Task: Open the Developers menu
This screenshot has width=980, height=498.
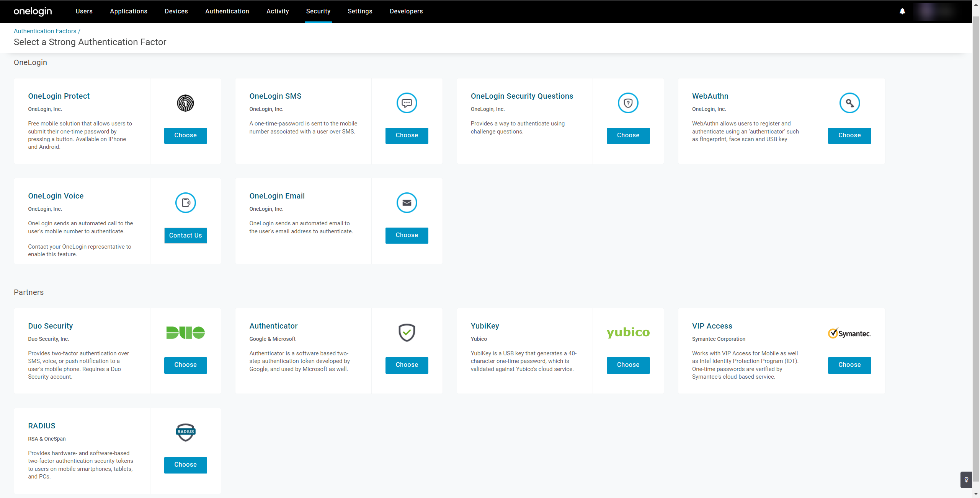Action: click(406, 11)
